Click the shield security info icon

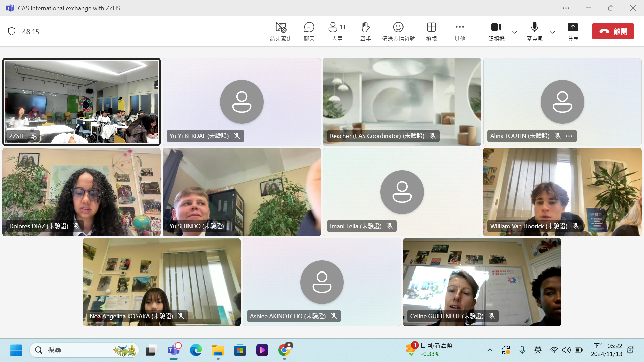tap(12, 32)
